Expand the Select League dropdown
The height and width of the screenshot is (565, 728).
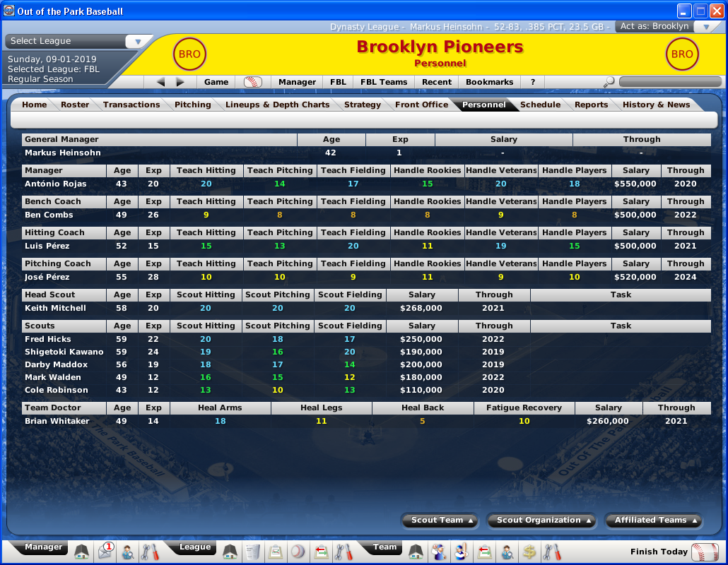point(138,42)
